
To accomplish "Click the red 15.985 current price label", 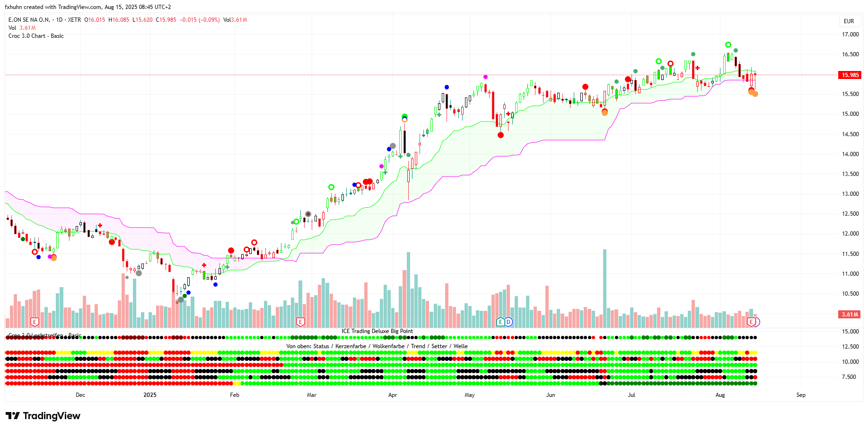I will [850, 75].
